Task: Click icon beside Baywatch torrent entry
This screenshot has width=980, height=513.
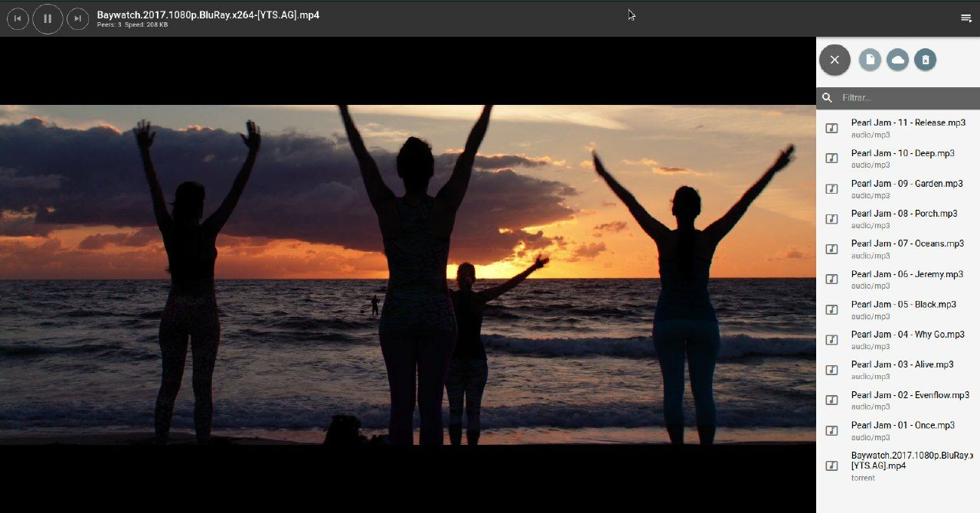Action: (x=831, y=466)
